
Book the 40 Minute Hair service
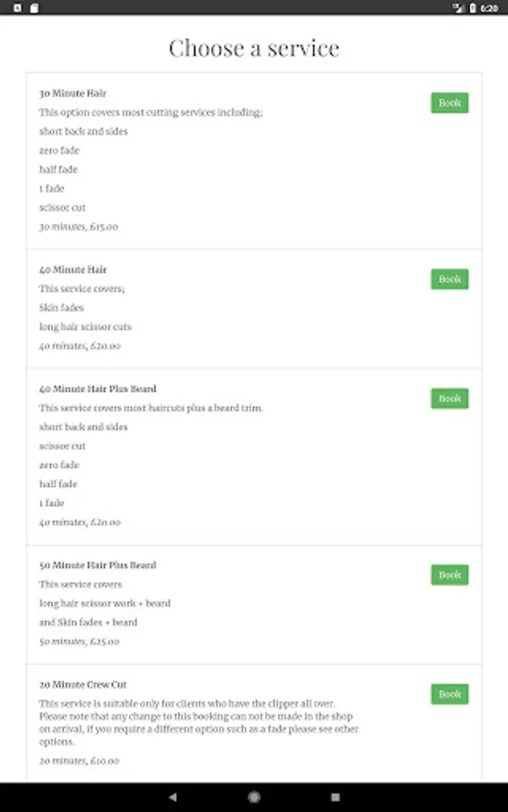point(449,279)
